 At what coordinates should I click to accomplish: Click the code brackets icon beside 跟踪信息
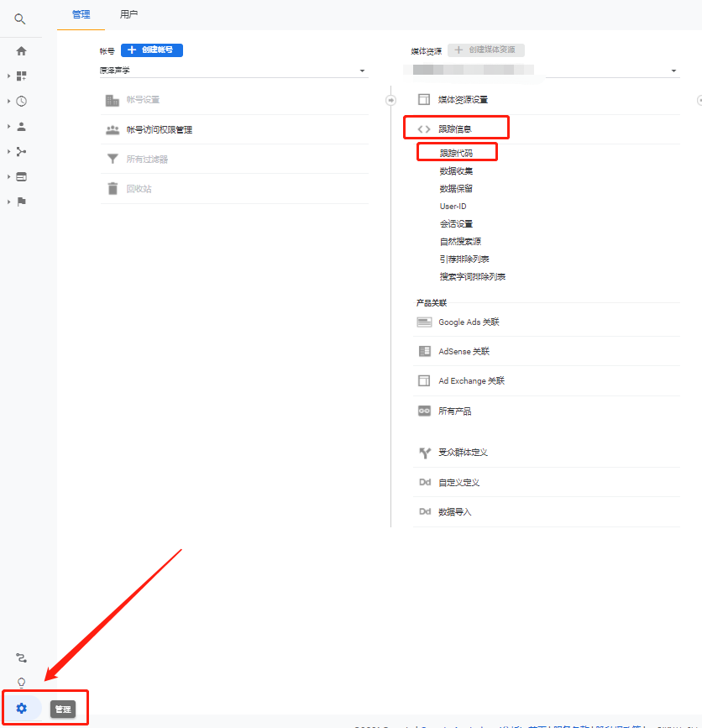tap(424, 129)
